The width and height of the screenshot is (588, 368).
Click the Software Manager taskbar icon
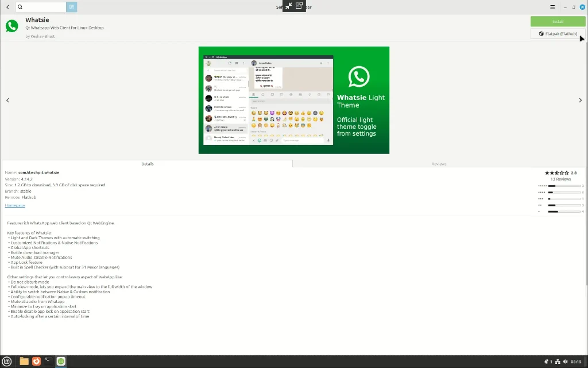[x=61, y=361]
